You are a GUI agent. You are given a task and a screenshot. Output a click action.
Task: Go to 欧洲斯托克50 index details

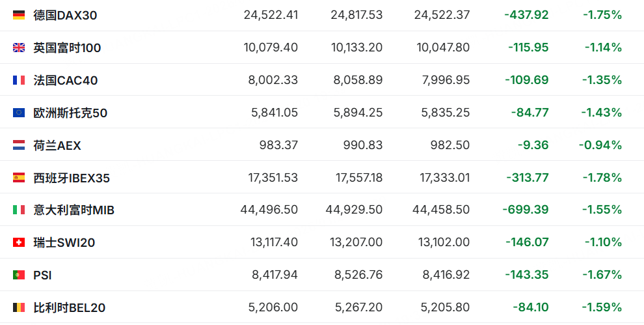click(70, 113)
